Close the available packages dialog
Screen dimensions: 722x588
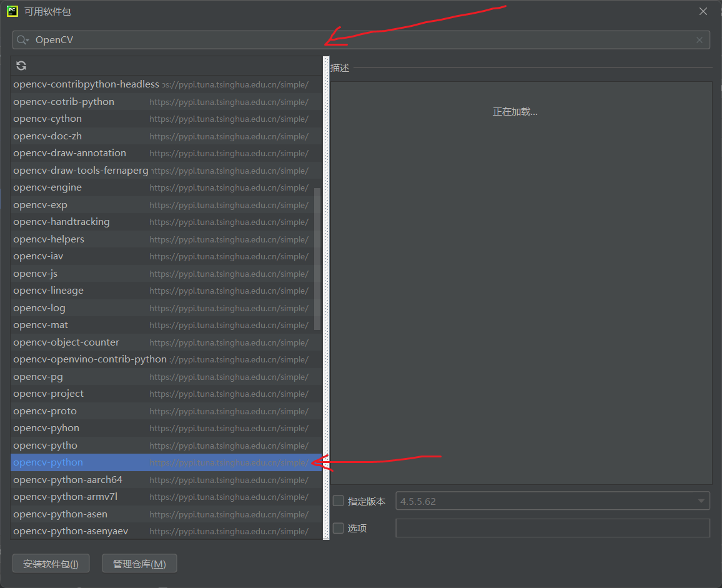point(703,11)
